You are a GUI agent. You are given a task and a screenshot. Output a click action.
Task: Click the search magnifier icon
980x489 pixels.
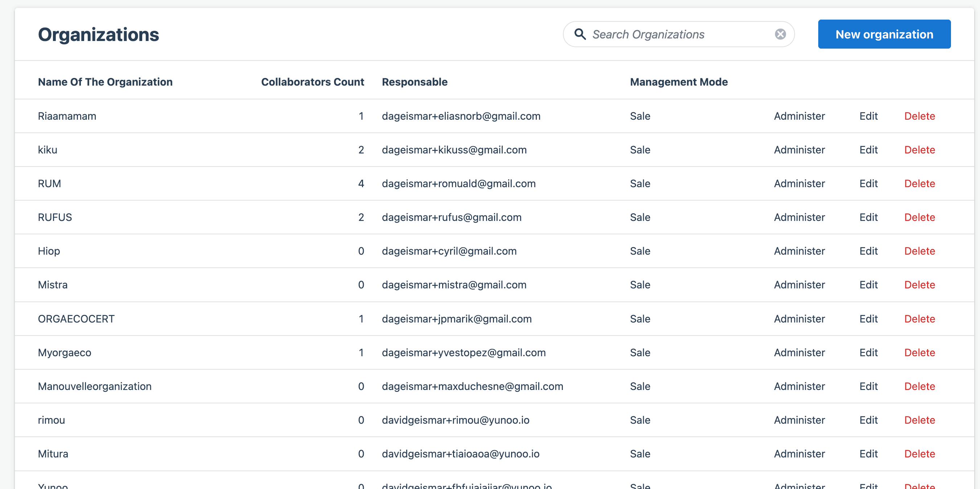[x=580, y=34]
